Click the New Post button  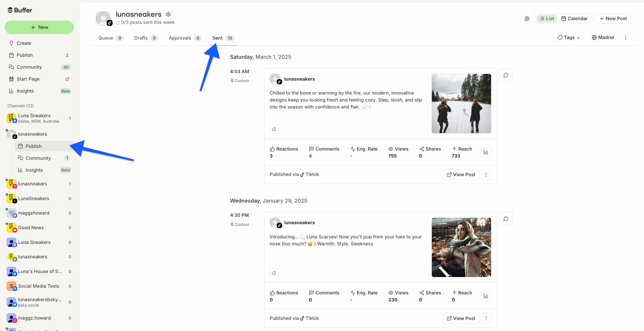pos(613,19)
